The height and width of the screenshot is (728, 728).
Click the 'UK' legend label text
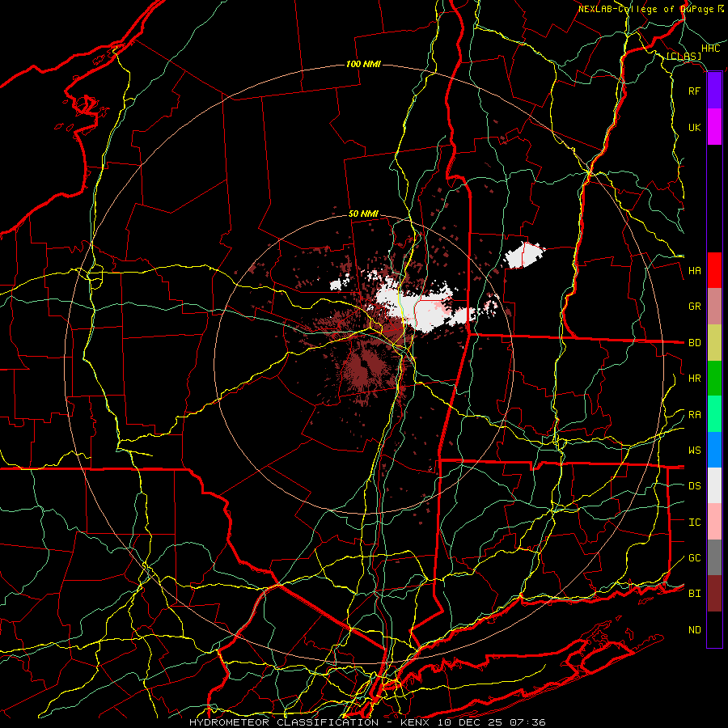click(x=694, y=128)
